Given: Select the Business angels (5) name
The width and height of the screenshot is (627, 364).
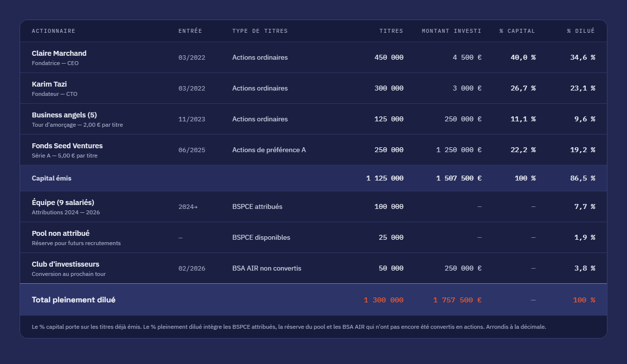Looking at the screenshot, I should point(64,115).
